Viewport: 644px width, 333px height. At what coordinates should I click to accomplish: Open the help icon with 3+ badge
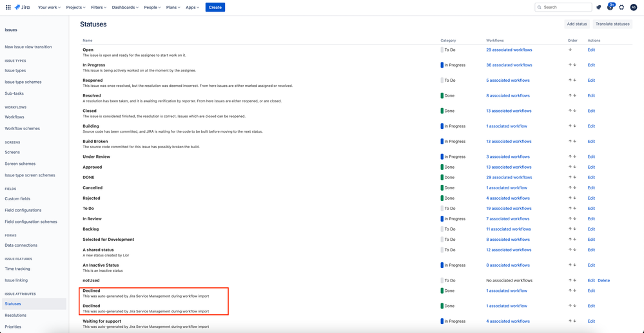pyautogui.click(x=610, y=7)
